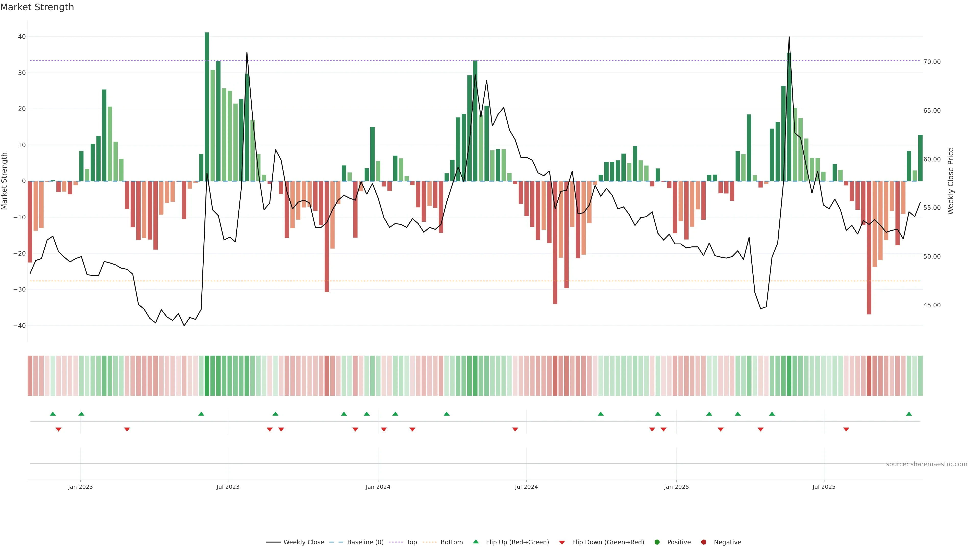This screenshot has width=980, height=551.
Task: Click the Jul 2025 x-axis label
Action: click(824, 487)
